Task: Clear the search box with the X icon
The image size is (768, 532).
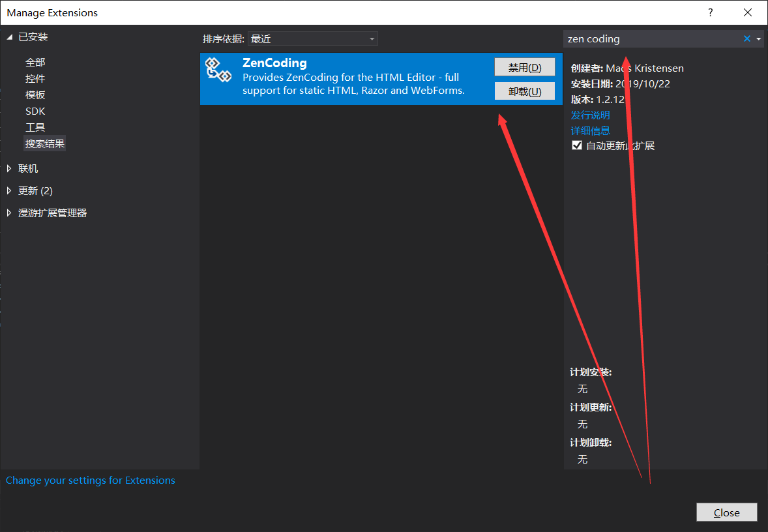Action: pyautogui.click(x=746, y=38)
